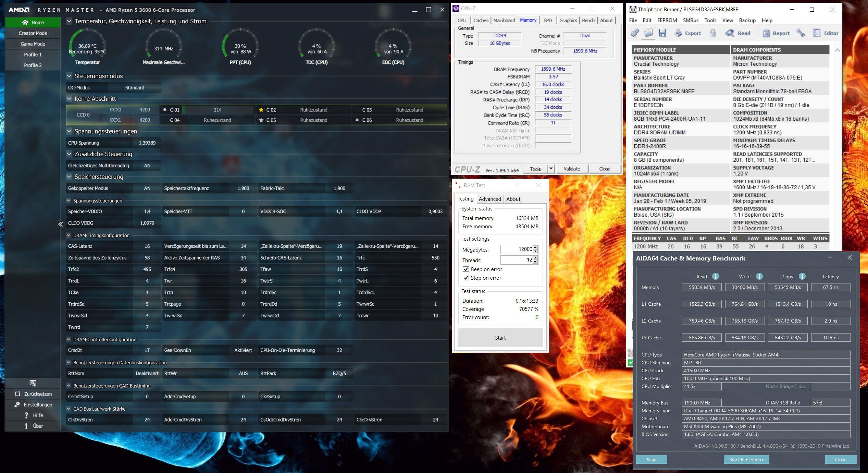The height and width of the screenshot is (473, 868).
Task: Open the CPU-Z Tools dropdown arrow
Action: [551, 169]
